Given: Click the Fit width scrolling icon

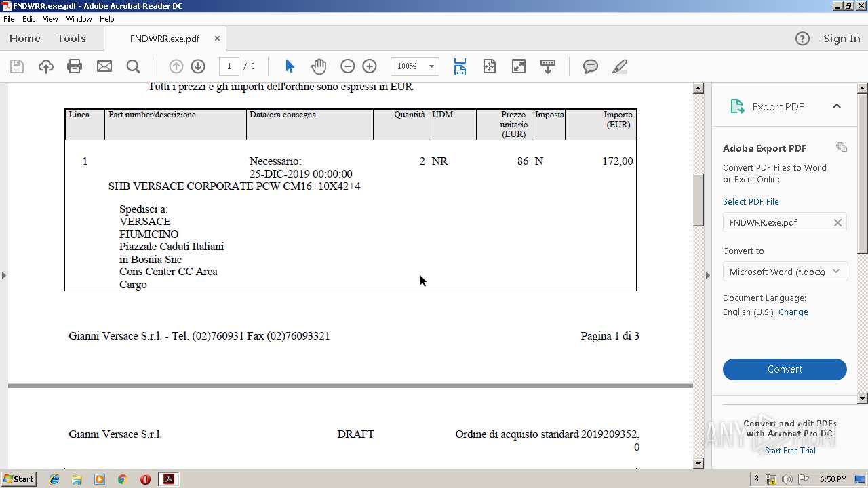Looking at the screenshot, I should click(x=460, y=66).
